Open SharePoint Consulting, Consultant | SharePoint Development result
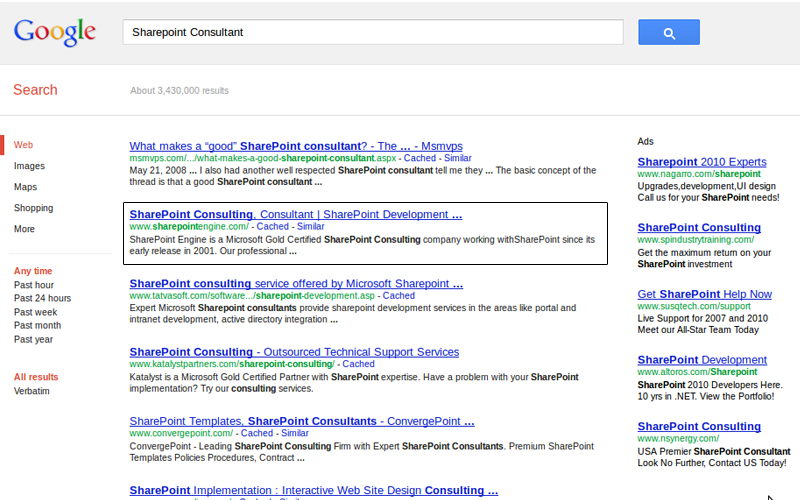Viewport: 800px width, 500px height. pos(296,214)
